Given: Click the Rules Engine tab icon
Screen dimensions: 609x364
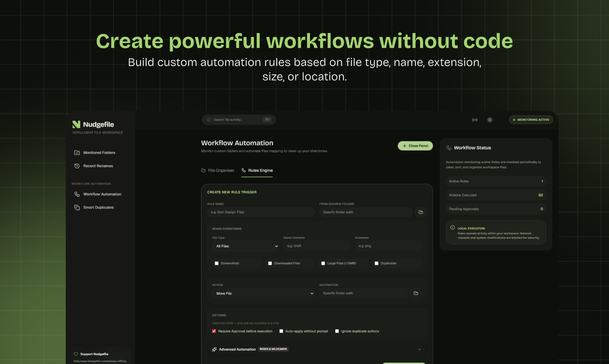Looking at the screenshot, I should pos(244,170).
